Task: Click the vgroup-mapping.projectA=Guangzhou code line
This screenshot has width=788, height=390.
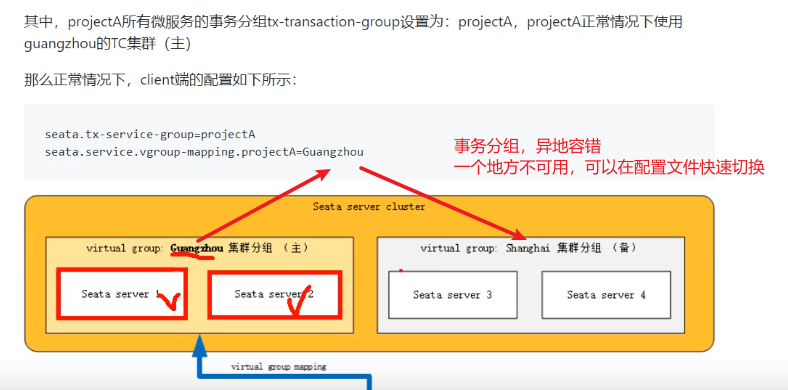Action: tap(204, 152)
